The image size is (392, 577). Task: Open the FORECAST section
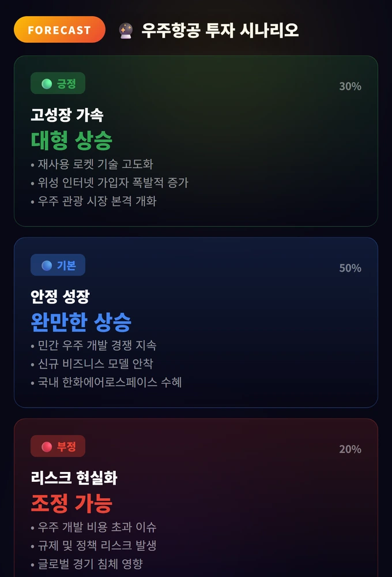[x=59, y=29]
